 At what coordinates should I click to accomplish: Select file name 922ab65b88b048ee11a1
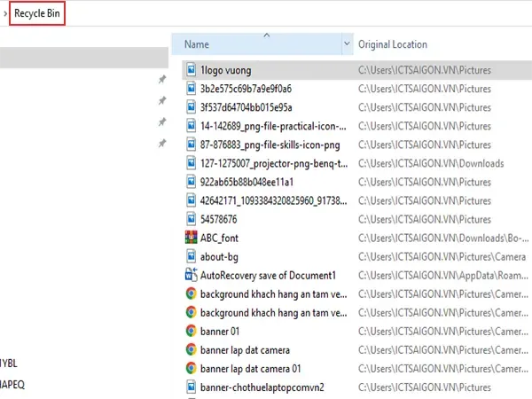click(246, 182)
